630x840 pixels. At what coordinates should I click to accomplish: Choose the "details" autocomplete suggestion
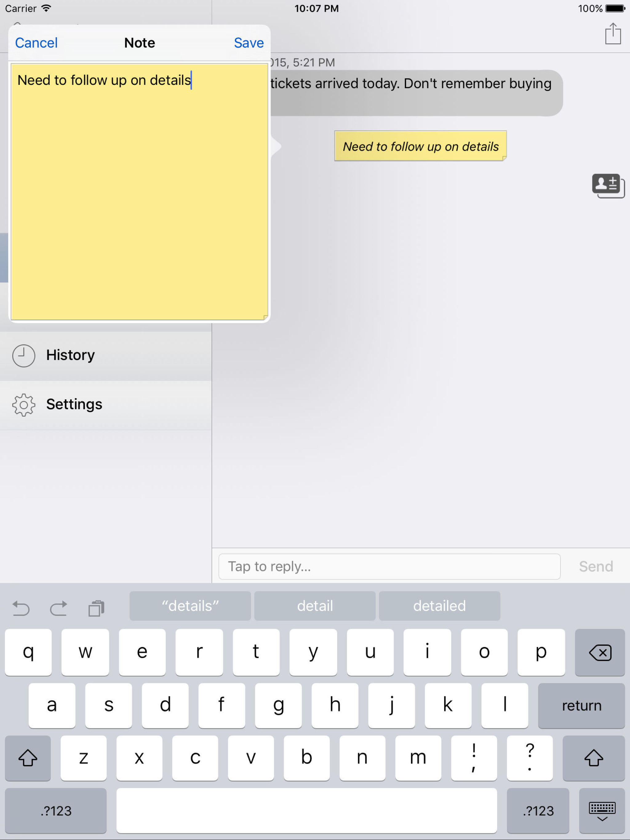tap(190, 606)
